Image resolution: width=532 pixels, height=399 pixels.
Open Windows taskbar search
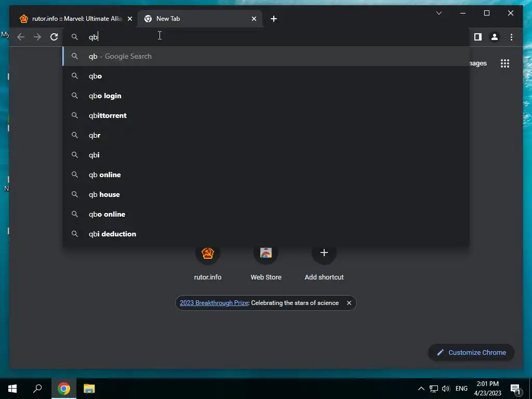click(37, 389)
